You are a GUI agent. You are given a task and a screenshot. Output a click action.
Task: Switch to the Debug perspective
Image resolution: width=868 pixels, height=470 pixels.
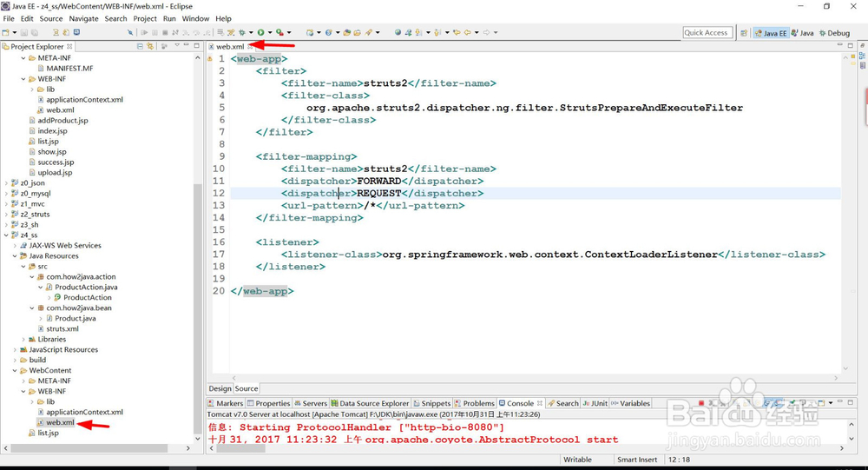coord(834,33)
